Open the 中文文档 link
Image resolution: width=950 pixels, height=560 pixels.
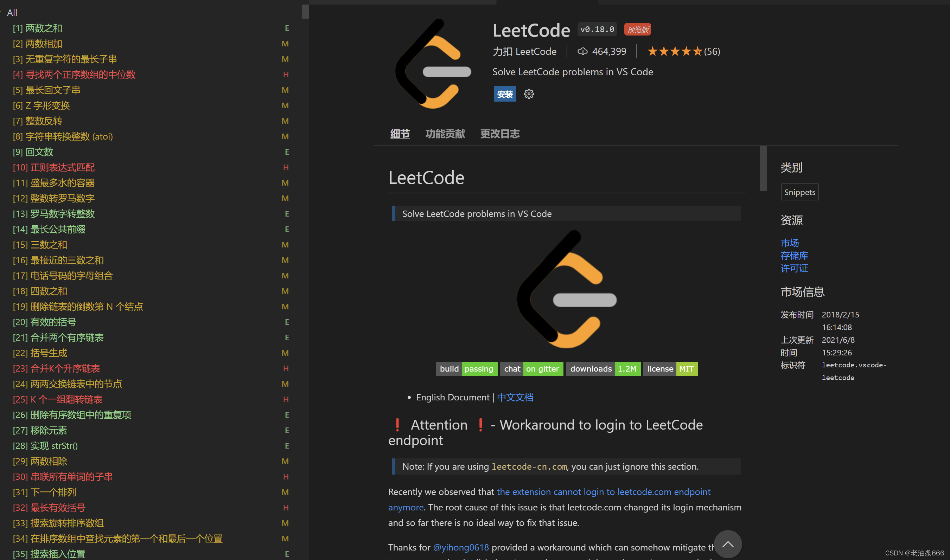point(515,397)
